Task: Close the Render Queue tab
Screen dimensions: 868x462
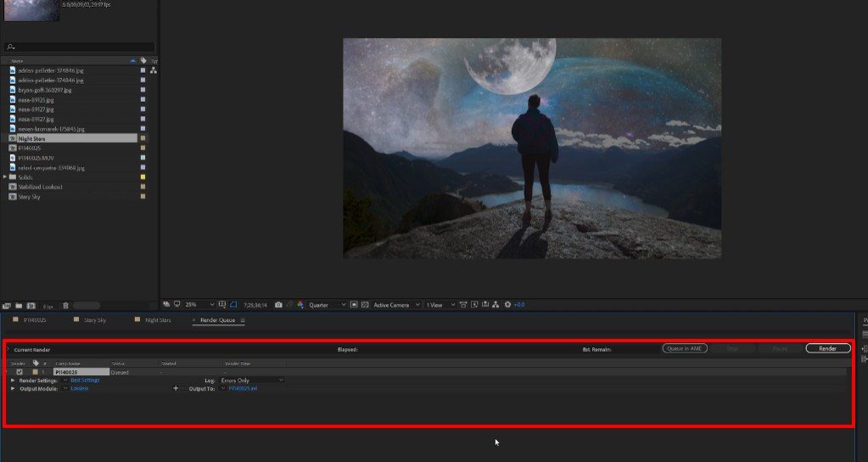Action: 193,320
